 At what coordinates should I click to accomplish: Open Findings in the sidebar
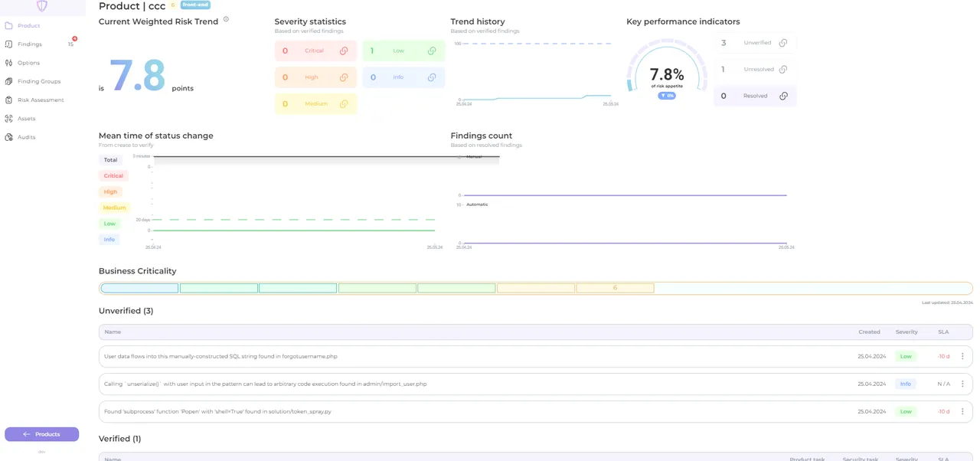pos(30,44)
